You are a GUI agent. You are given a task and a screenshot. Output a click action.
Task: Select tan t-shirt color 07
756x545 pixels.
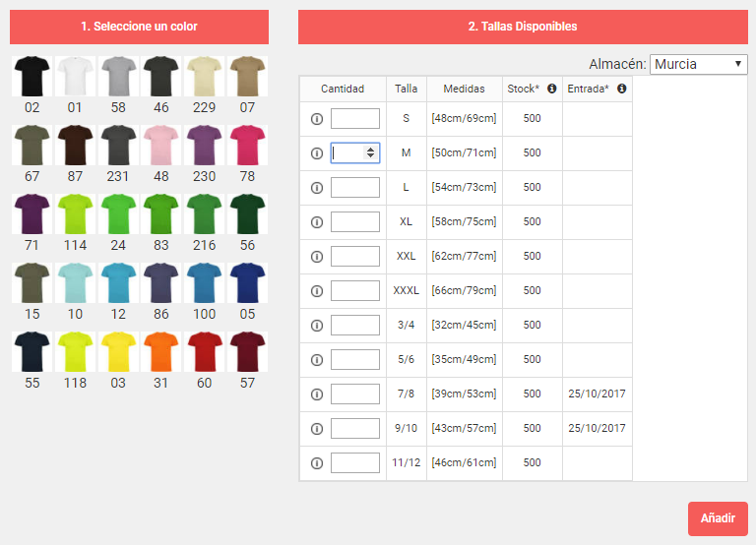tap(247, 76)
